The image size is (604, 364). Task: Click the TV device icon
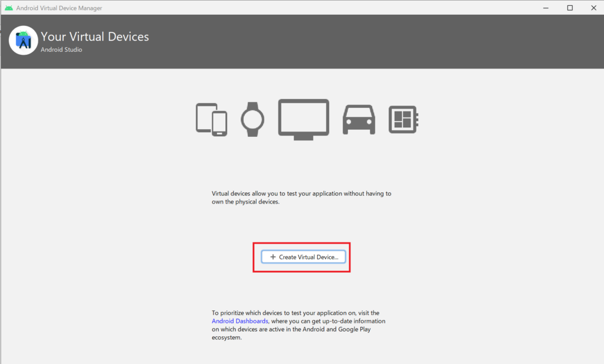click(x=304, y=119)
